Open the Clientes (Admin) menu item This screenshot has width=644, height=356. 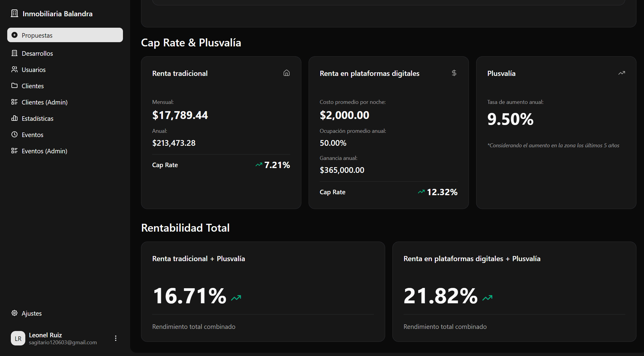(44, 102)
